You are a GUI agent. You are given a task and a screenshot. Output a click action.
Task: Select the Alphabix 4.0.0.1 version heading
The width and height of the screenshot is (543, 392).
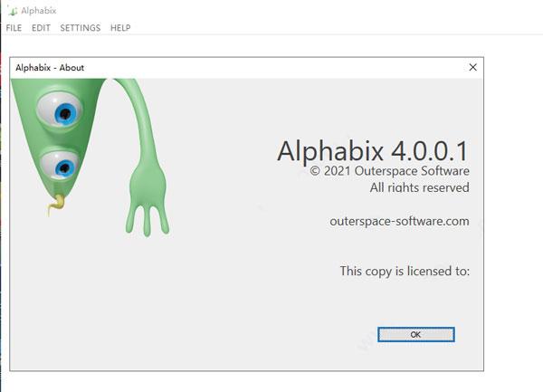373,151
